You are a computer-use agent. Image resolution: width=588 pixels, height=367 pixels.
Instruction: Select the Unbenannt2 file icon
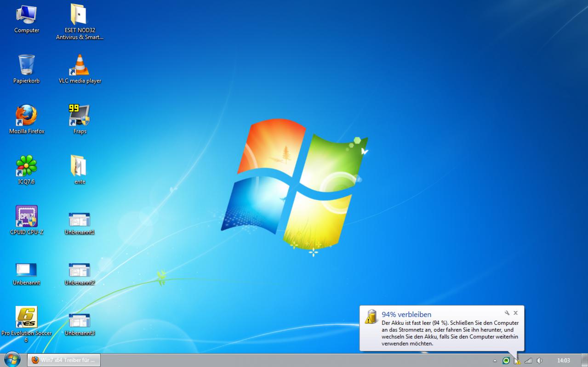point(80,274)
